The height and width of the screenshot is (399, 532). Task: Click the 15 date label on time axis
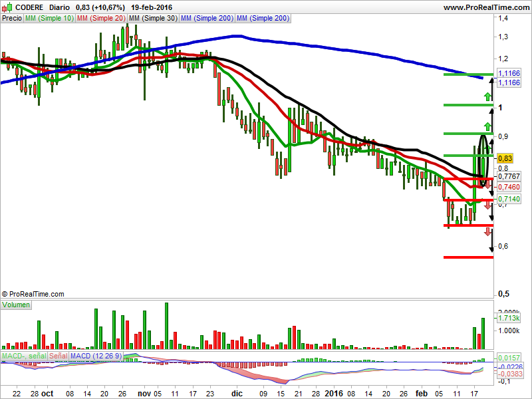281,394
